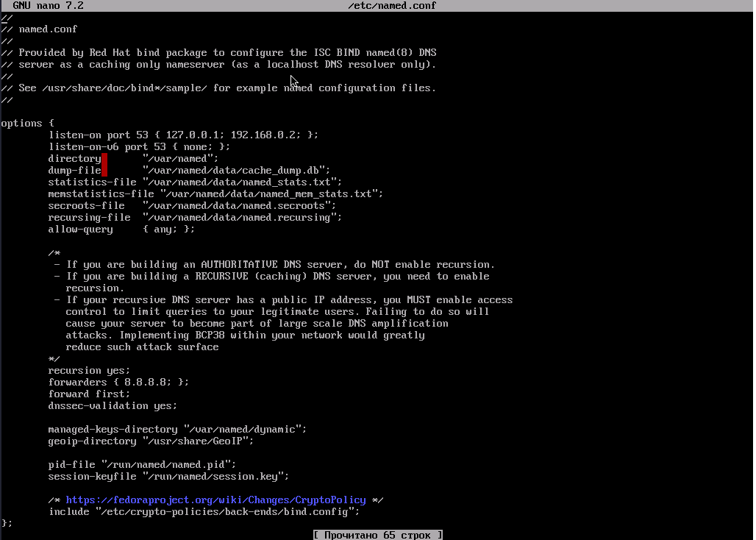
Task: Select the 'options {' block opening line
Action: tap(27, 123)
